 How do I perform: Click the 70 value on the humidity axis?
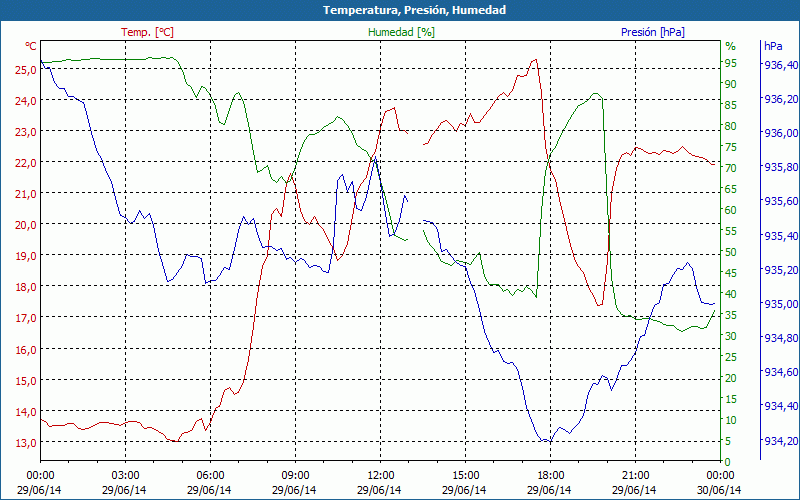pos(731,168)
